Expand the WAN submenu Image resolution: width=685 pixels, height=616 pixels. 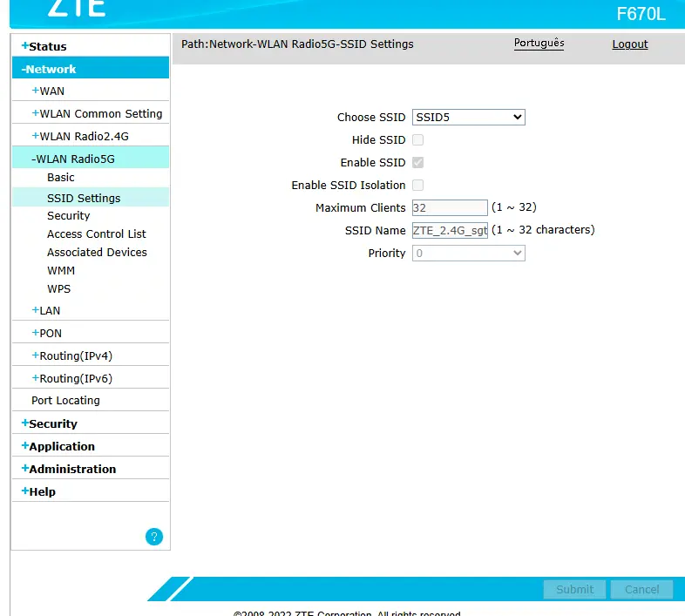click(48, 91)
